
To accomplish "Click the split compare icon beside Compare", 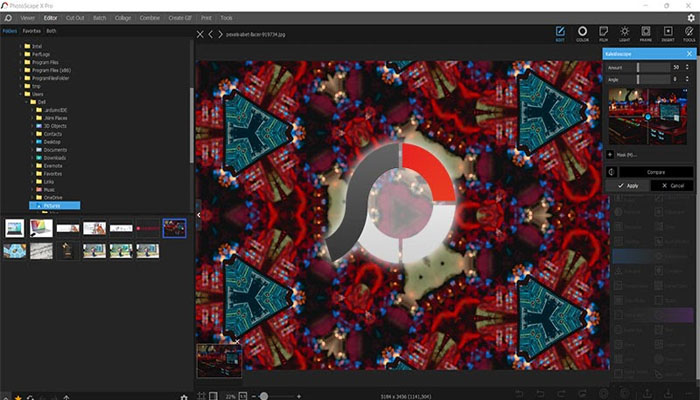I will (611, 172).
